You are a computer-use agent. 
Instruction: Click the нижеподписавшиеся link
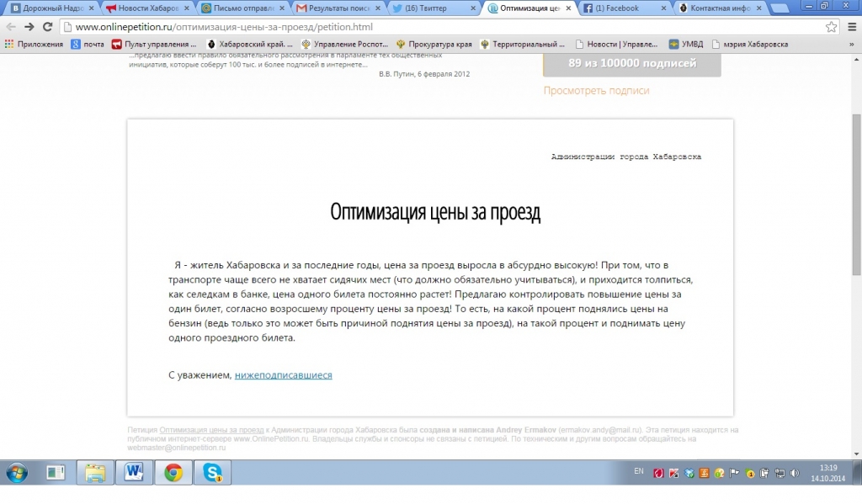pyautogui.click(x=283, y=374)
